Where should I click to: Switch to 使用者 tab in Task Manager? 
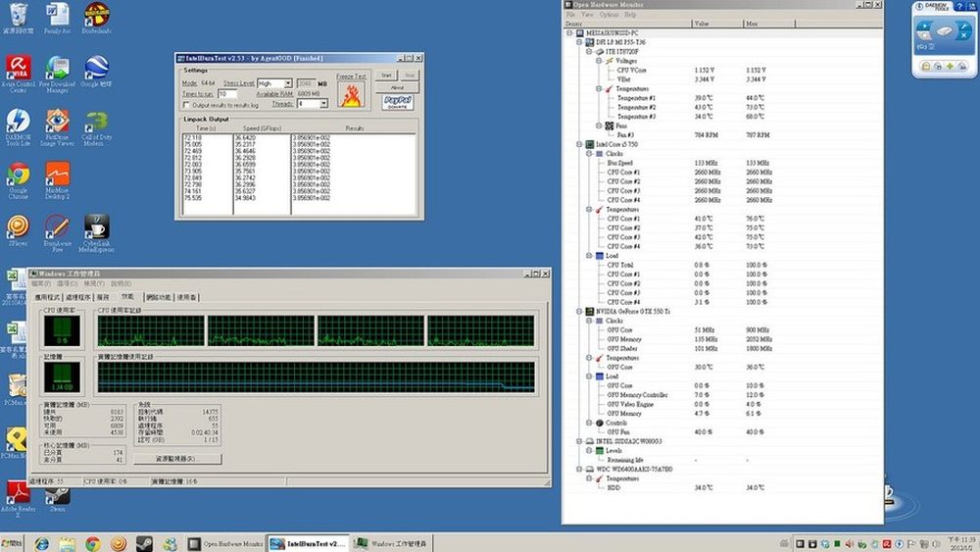tap(187, 297)
